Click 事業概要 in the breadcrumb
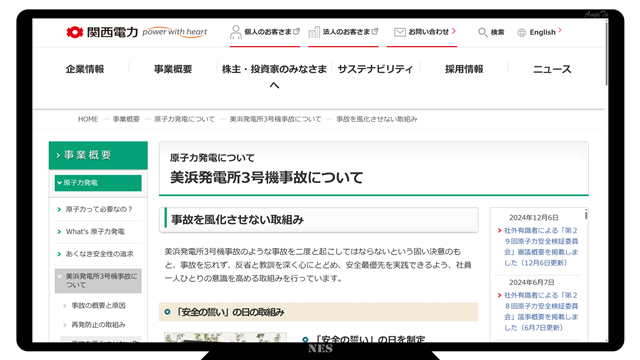 tap(126, 119)
